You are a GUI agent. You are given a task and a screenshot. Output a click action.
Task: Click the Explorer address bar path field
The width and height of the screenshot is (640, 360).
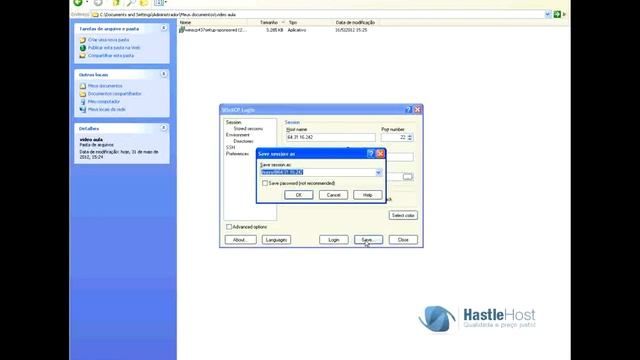point(321,14)
